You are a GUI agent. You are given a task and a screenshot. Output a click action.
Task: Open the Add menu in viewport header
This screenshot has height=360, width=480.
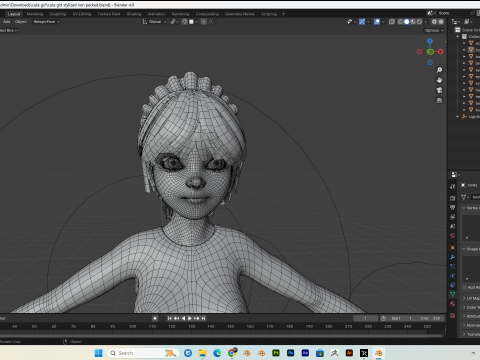point(7,22)
